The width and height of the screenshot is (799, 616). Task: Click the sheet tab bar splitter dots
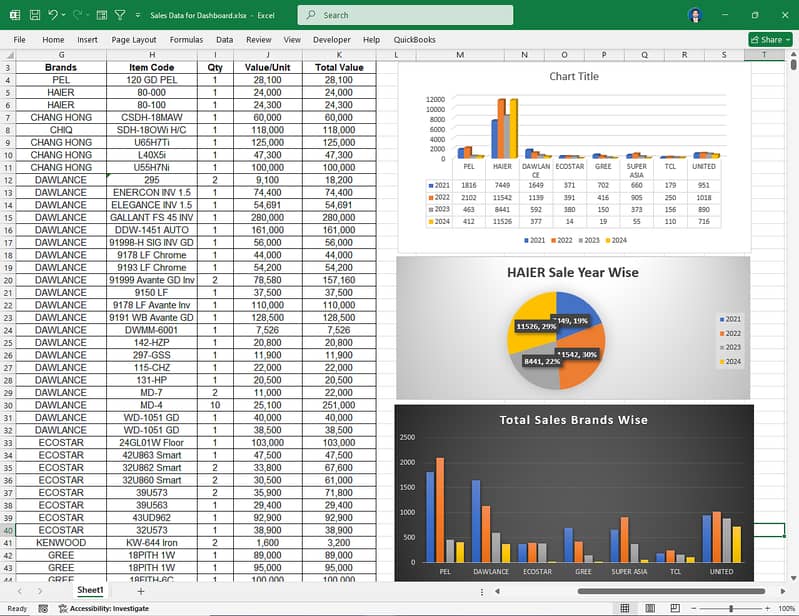[x=482, y=592]
